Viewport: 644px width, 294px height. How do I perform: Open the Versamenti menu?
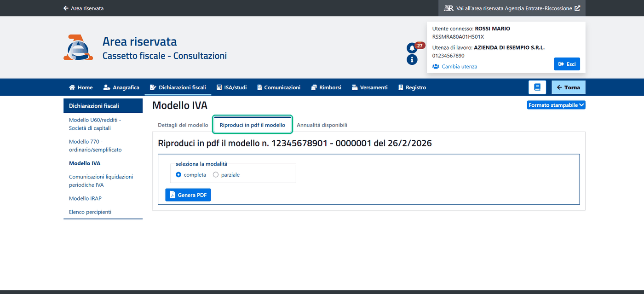point(369,87)
